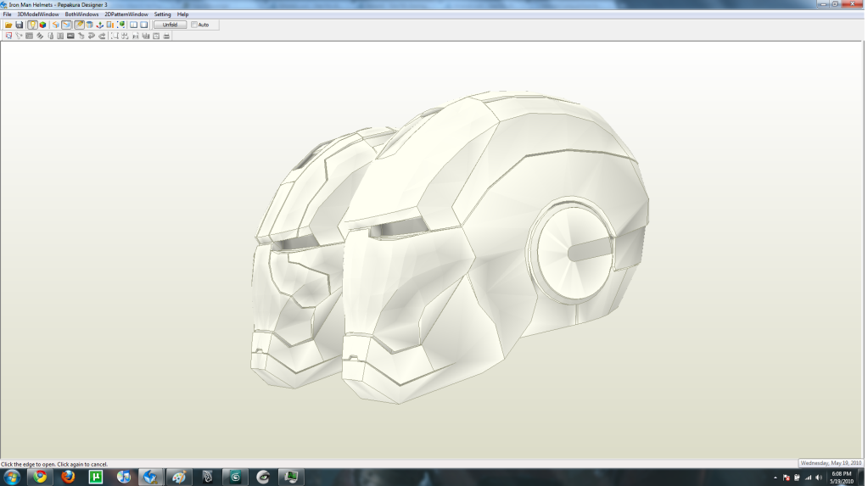The image size is (868, 486).
Task: Toggle the highlighted cube toolbar button
Action: 66,25
